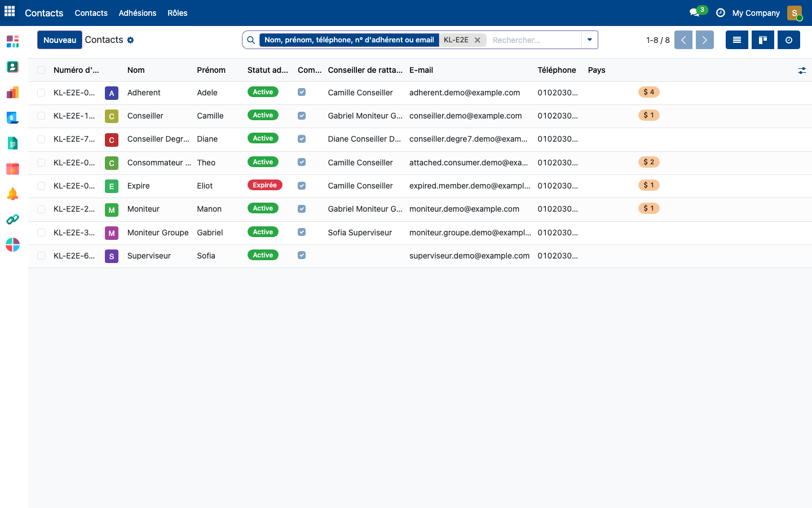The height and width of the screenshot is (508, 812).
Task: Open the Contacts settings gear icon
Action: pos(130,40)
